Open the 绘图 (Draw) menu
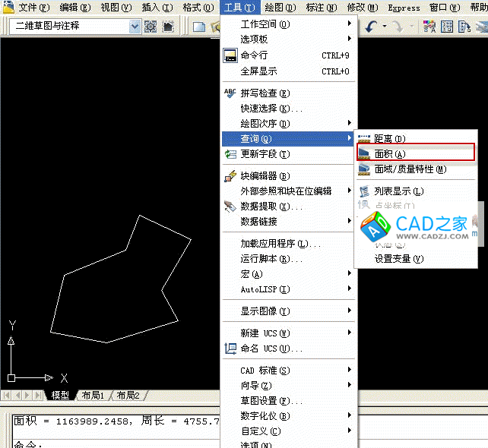Viewport: 488px width, 448px height. (x=280, y=8)
